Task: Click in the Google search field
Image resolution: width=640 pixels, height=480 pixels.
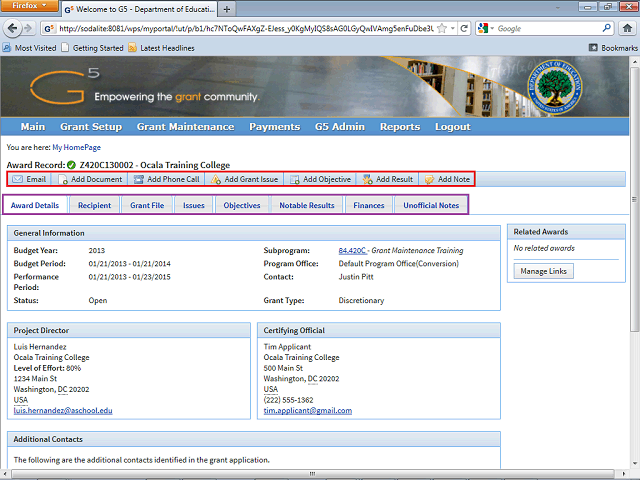Action: 530,29
